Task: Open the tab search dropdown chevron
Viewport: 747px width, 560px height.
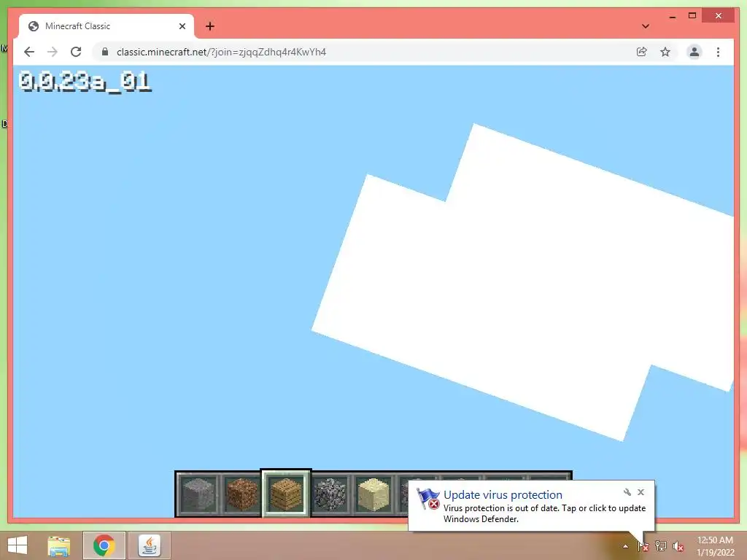Action: point(646,26)
